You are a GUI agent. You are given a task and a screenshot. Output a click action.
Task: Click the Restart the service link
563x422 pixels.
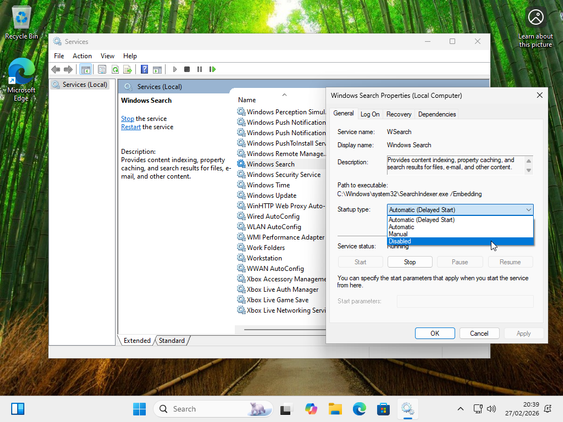coord(131,127)
